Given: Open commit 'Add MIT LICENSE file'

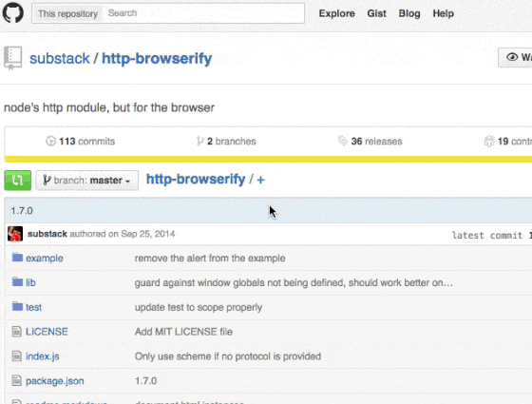Looking at the screenshot, I should click(183, 332).
